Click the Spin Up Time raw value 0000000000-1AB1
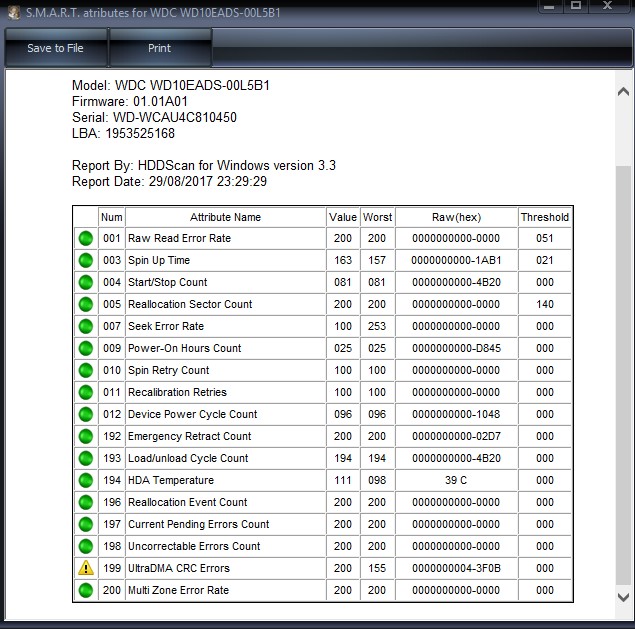 (x=456, y=260)
